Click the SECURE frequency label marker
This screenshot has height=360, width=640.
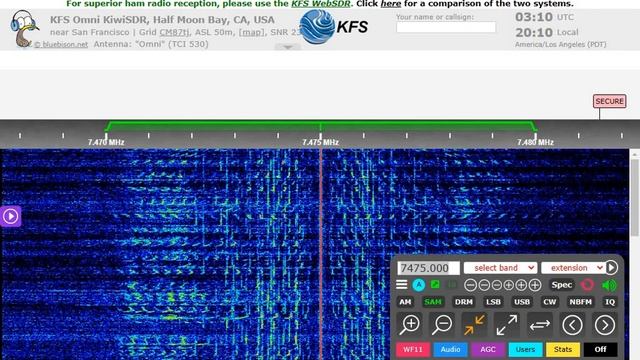[609, 101]
